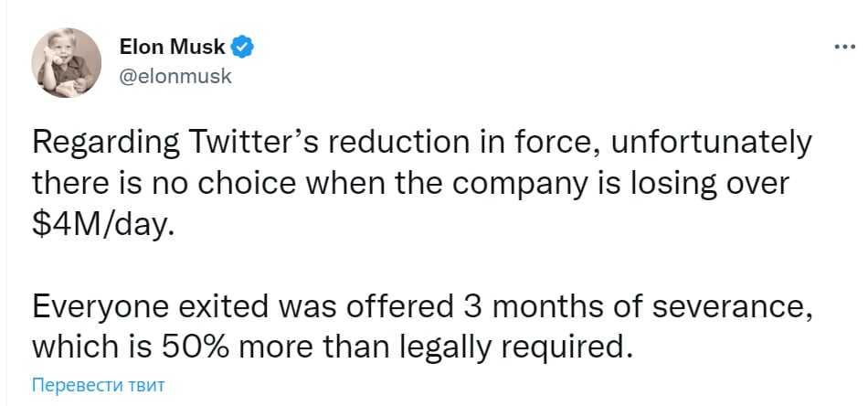Open the tweet's three-dot more options menu

842,46
